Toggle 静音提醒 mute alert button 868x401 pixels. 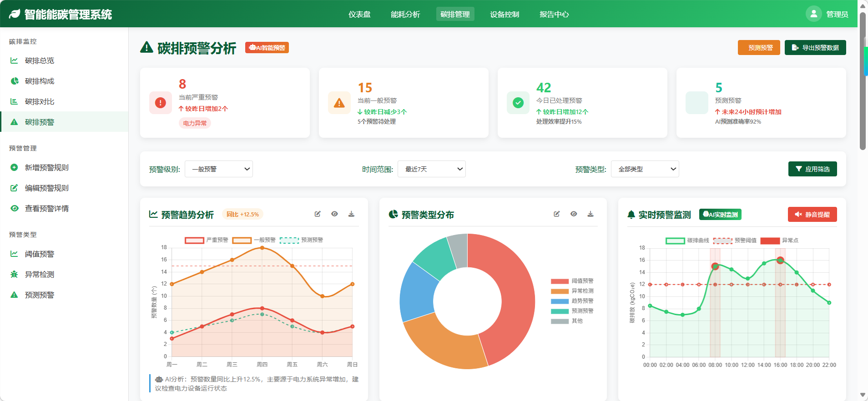click(x=812, y=215)
